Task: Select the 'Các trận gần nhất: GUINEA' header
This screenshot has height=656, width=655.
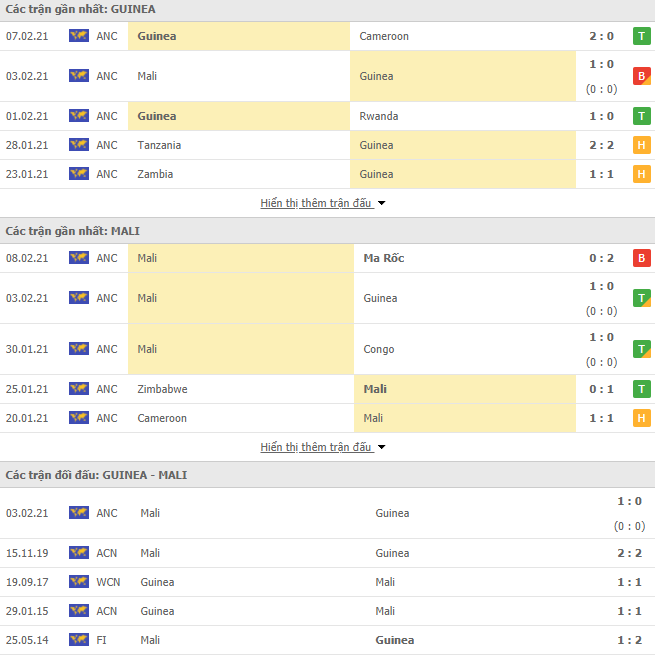Action: click(81, 9)
